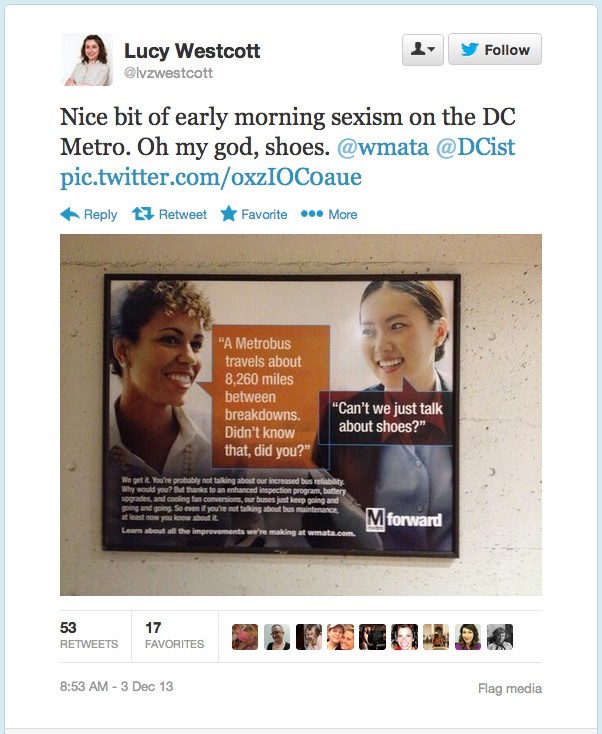Click the last black-and-white avatar
602x734 pixels.
pyautogui.click(x=500, y=637)
